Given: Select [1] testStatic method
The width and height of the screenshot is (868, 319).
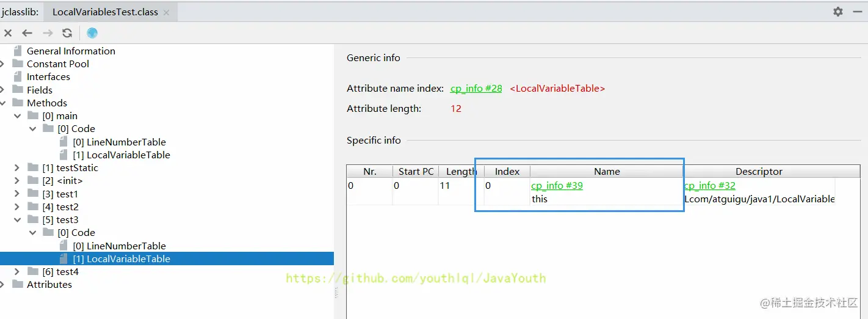Looking at the screenshot, I should point(70,168).
